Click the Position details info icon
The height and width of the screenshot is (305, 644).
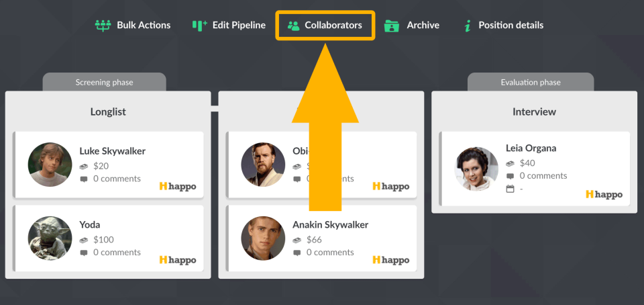click(x=468, y=26)
